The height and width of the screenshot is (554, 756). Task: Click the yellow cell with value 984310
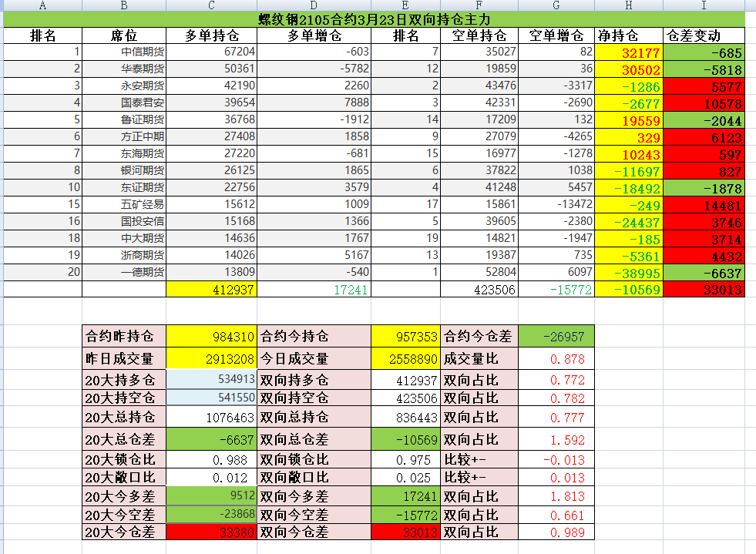tap(211, 337)
